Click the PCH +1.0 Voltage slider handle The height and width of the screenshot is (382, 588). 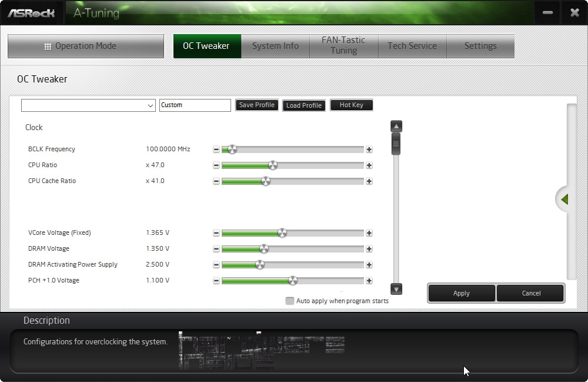tap(292, 281)
